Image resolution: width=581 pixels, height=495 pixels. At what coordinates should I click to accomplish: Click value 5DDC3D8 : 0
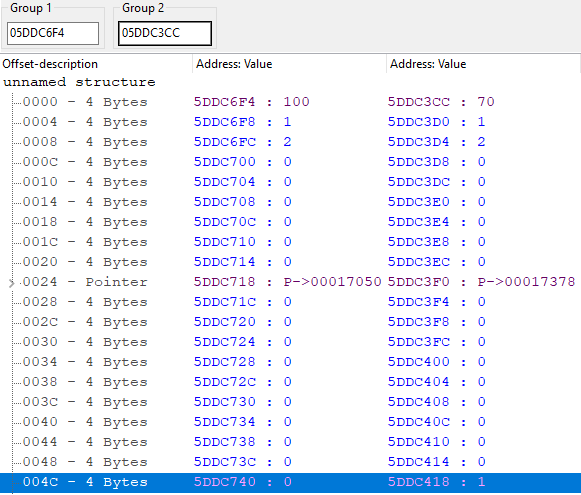(436, 162)
